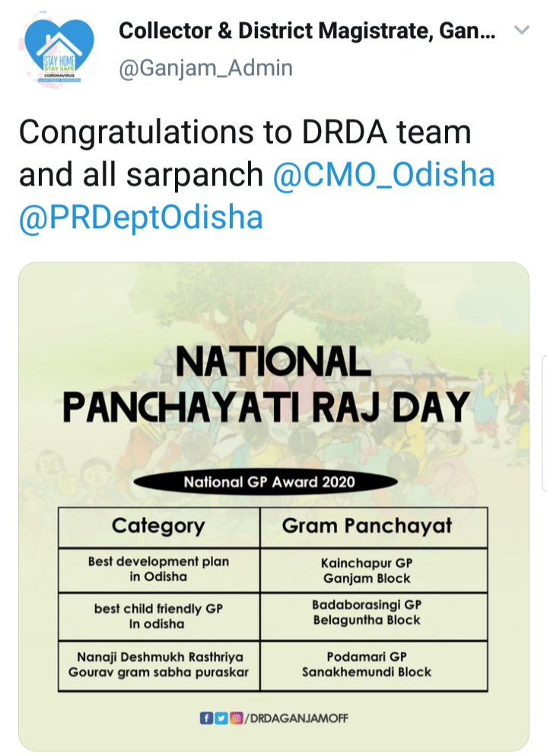This screenshot has width=547, height=756.
Task: Open the @CMO_Odisha mention
Action: coord(383,175)
